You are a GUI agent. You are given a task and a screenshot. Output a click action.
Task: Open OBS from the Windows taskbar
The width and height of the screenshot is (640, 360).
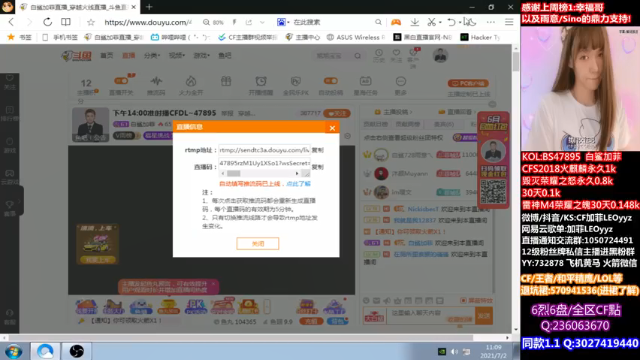pyautogui.click(x=76, y=351)
